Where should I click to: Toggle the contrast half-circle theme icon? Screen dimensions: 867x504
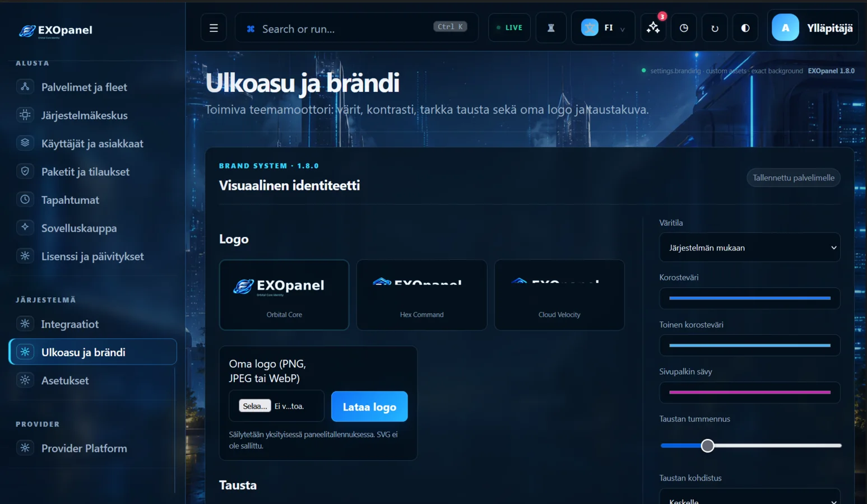point(745,28)
